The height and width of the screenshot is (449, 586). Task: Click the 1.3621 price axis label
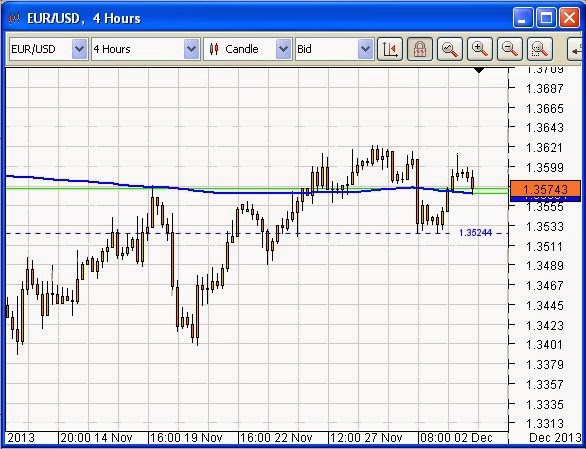tap(544, 148)
